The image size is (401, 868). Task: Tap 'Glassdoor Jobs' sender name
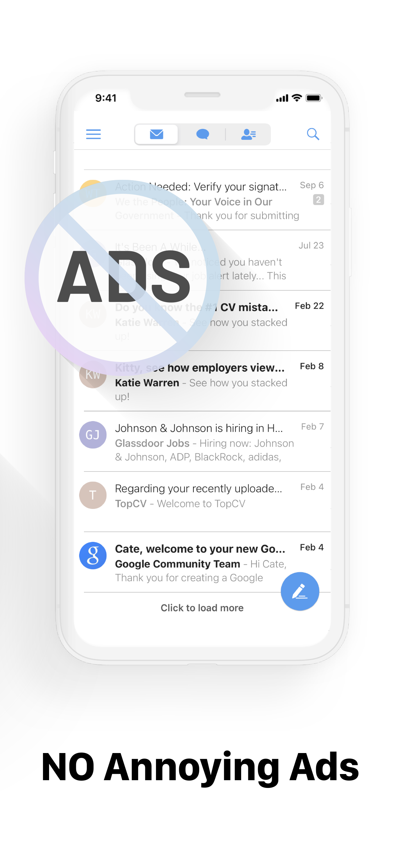pyautogui.click(x=152, y=443)
